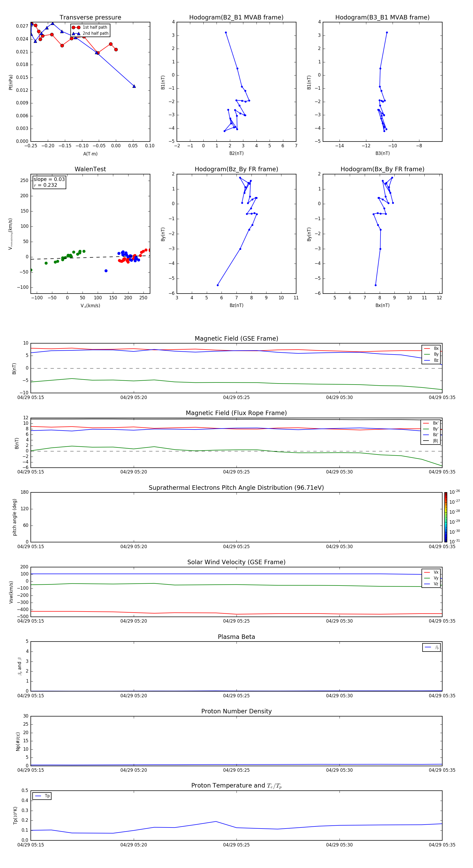Click the blue triangle endpoint in Transverse pressure
The width and height of the screenshot is (473, 868).
(134, 86)
